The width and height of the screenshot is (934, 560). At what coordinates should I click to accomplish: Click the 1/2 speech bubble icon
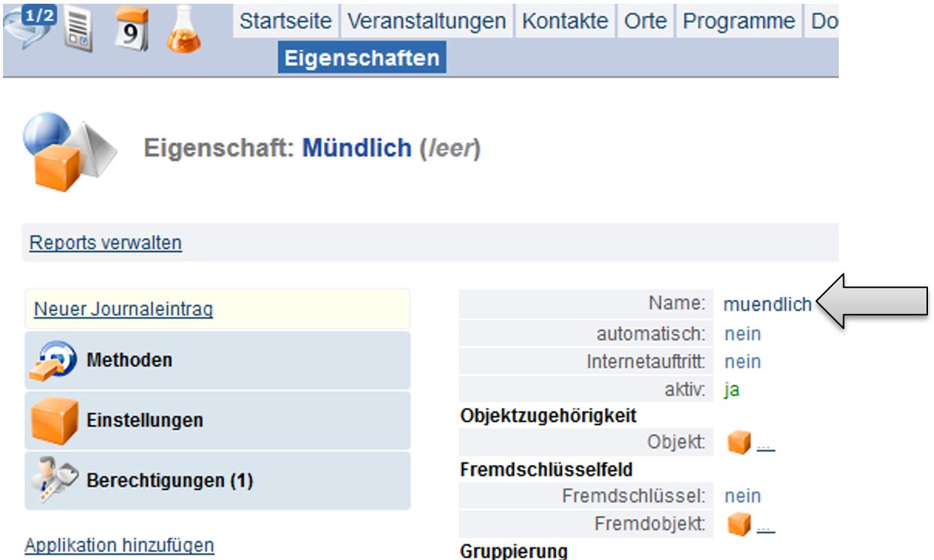[x=30, y=25]
